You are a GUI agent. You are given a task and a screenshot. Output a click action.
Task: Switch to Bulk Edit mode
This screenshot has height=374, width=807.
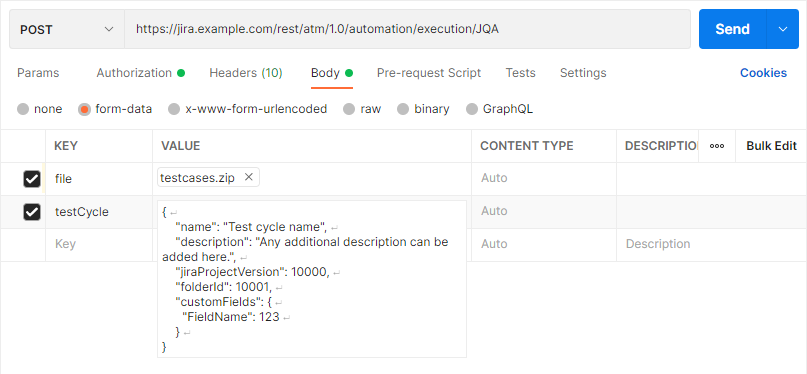771,146
